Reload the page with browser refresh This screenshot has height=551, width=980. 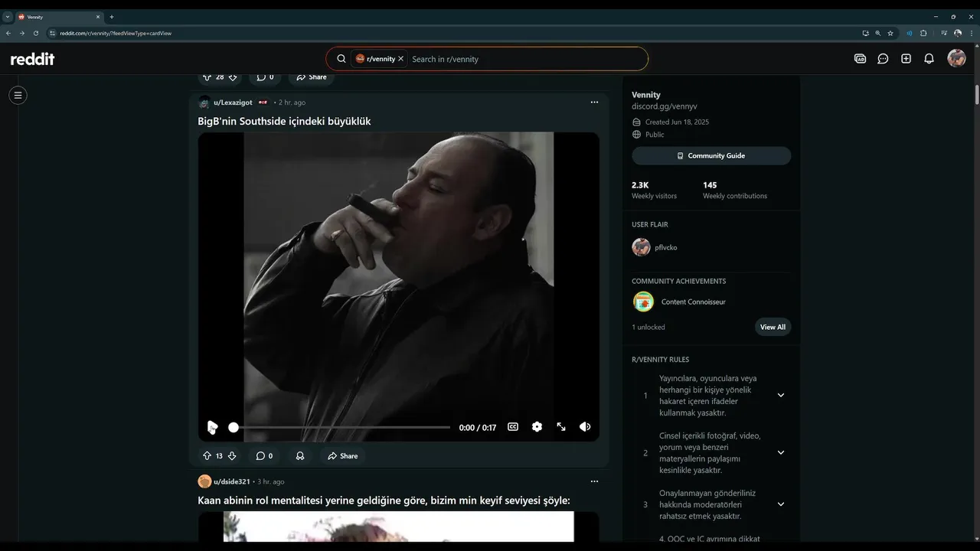(x=35, y=33)
